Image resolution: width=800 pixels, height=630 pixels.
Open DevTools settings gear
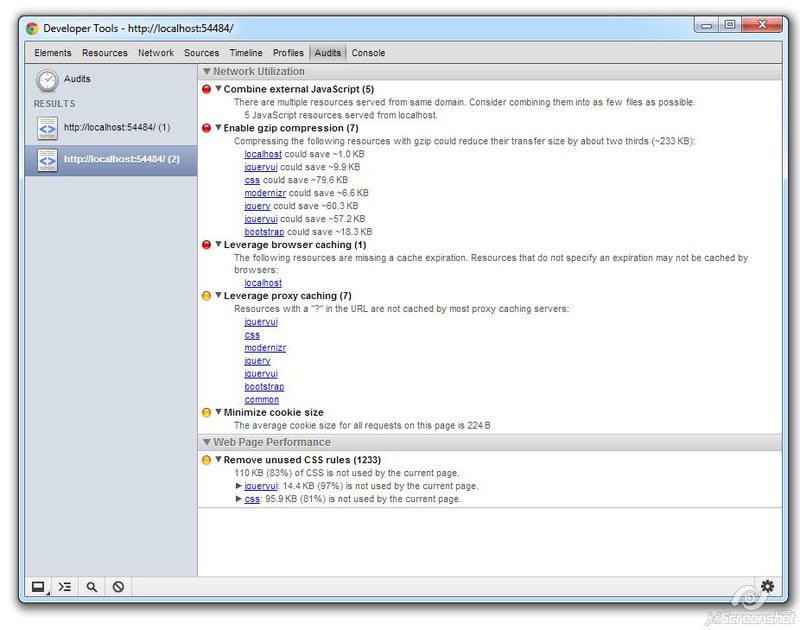(767, 587)
